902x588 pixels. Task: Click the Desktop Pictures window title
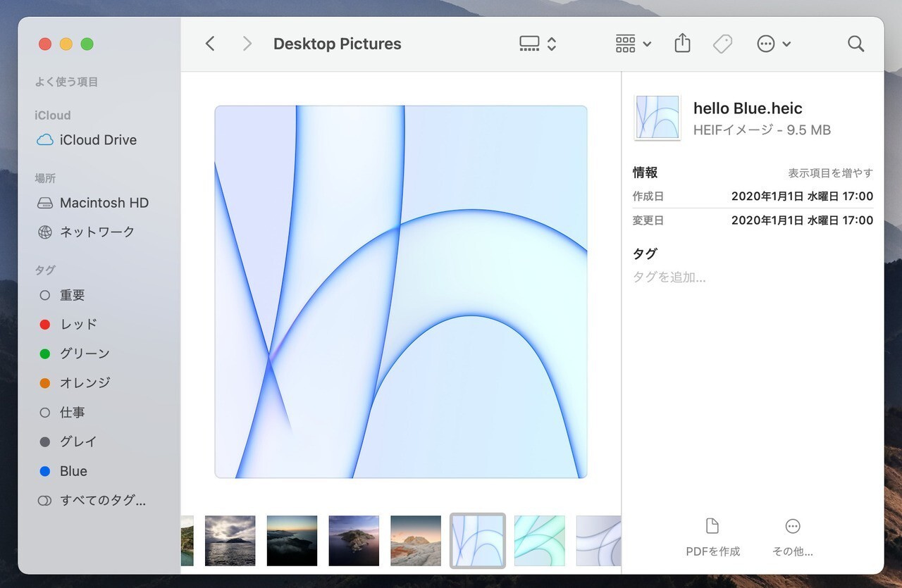[x=337, y=44]
